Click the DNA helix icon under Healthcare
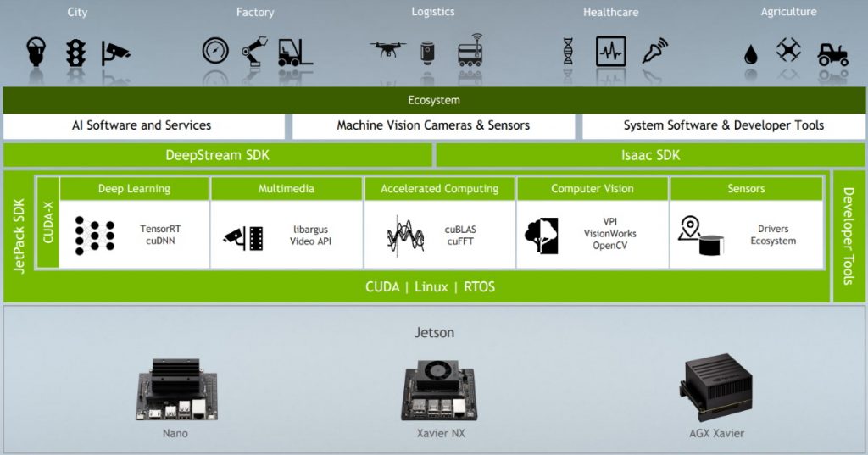This screenshot has width=868, height=455. point(568,52)
